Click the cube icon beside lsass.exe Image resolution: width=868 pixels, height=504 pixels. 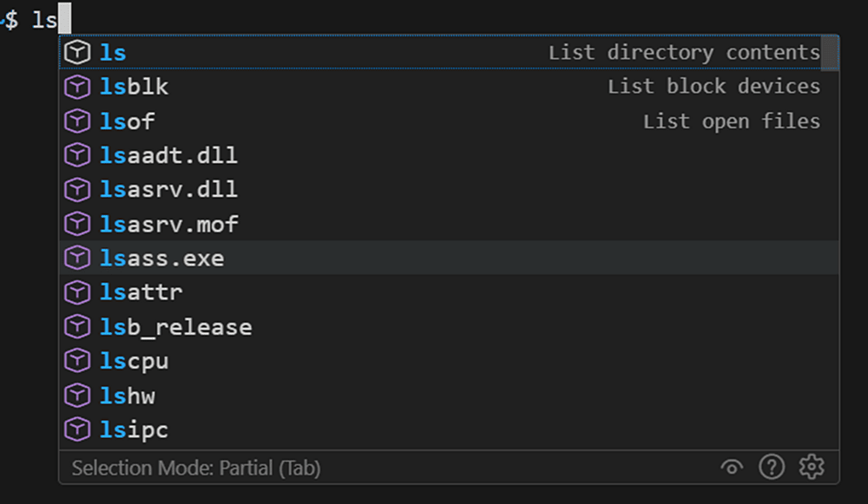point(76,258)
